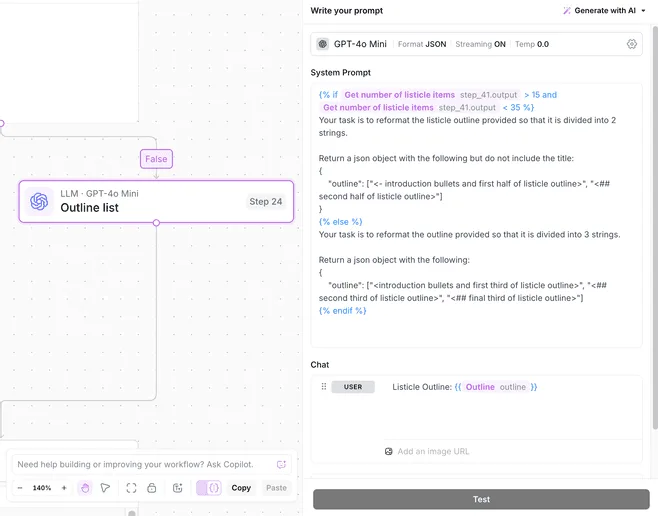
Task: Click the Ask Copilot input field
Action: tap(145, 464)
